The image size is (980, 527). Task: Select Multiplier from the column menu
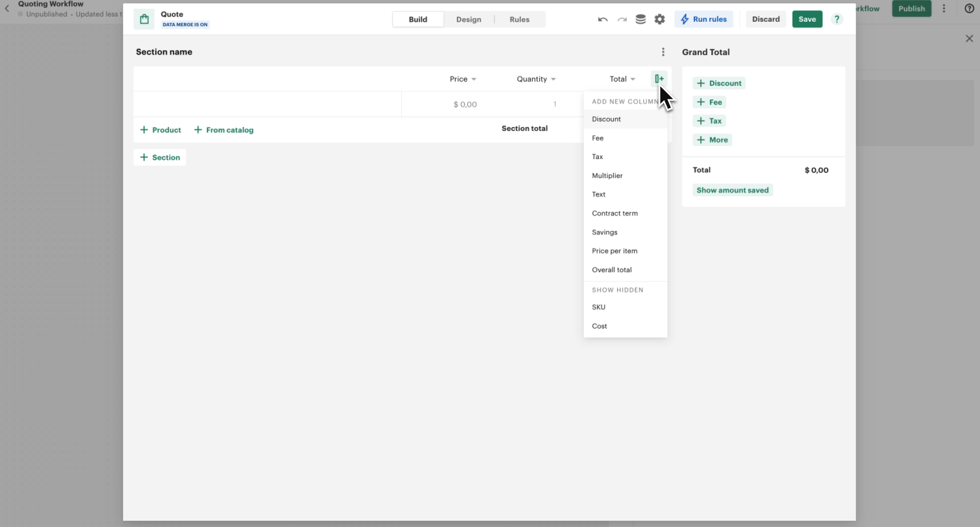pos(607,176)
